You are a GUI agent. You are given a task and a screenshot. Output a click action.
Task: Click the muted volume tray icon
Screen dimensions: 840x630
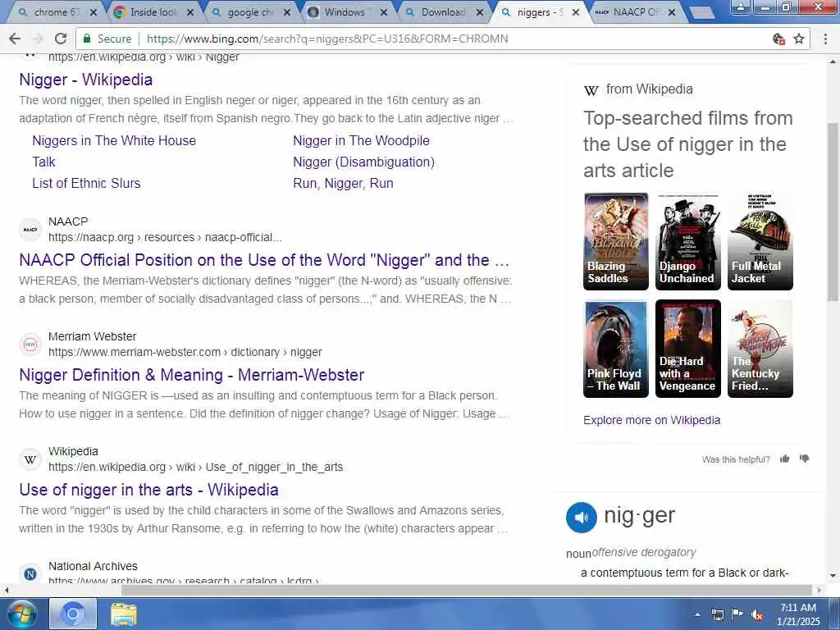coord(757,615)
